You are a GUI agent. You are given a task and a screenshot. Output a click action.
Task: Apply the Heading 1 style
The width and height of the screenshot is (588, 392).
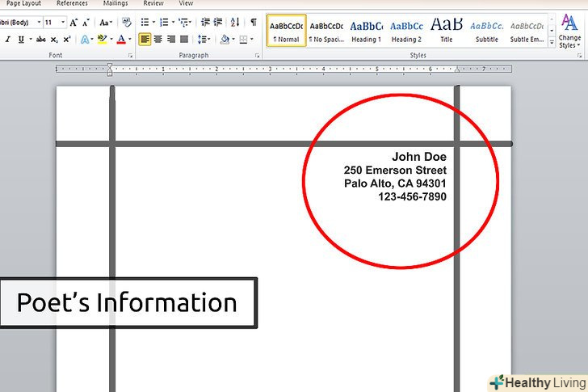click(367, 32)
